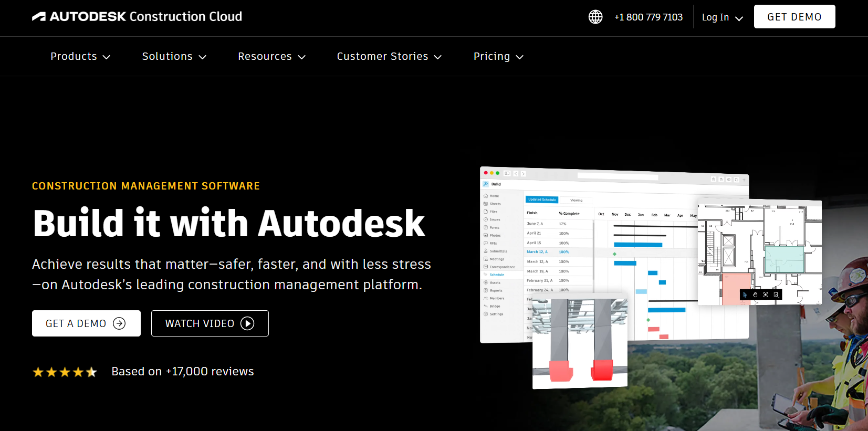Click the Build wrench icon in mockup
Viewport: 868px width, 431px height.
[x=486, y=184]
